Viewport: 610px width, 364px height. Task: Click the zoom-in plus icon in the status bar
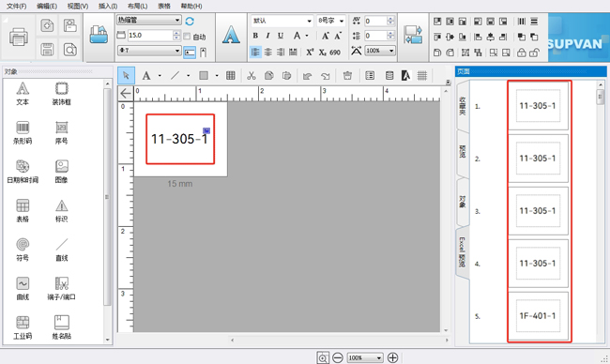coord(393,357)
